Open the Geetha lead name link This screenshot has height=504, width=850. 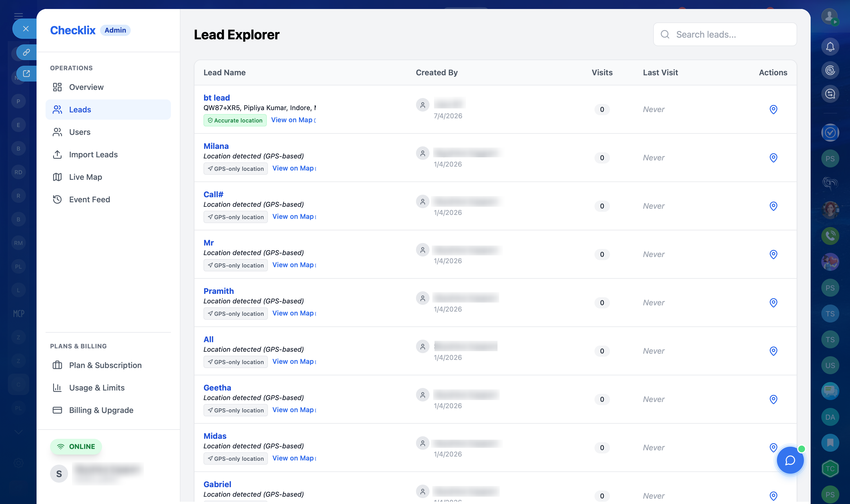point(217,387)
